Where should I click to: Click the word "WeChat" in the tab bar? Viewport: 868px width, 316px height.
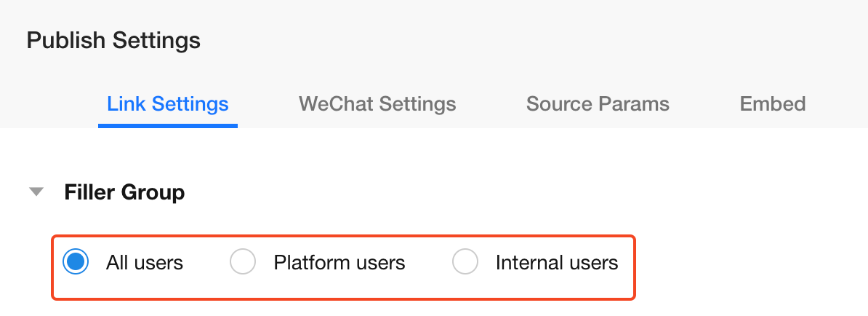[x=335, y=103]
